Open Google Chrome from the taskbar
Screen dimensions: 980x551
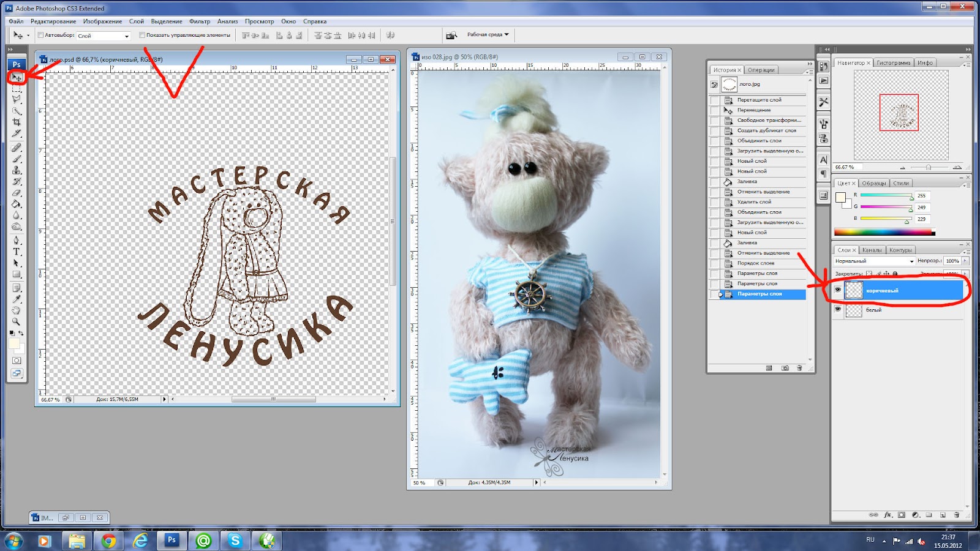[x=108, y=541]
